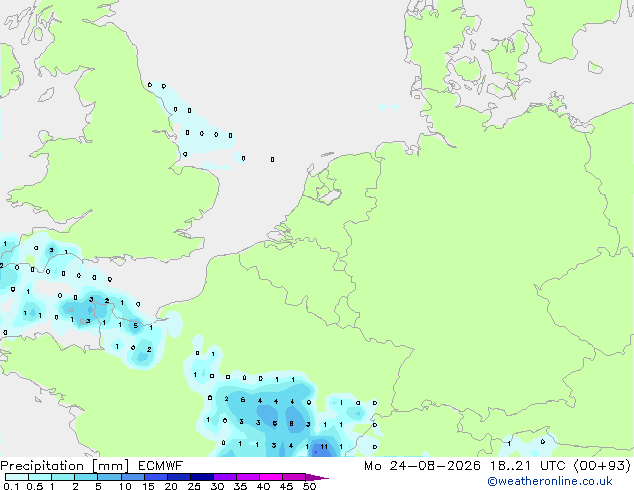Pick the 40–45 mm magenta swatch
This screenshot has width=634, height=490.
pos(271,477)
